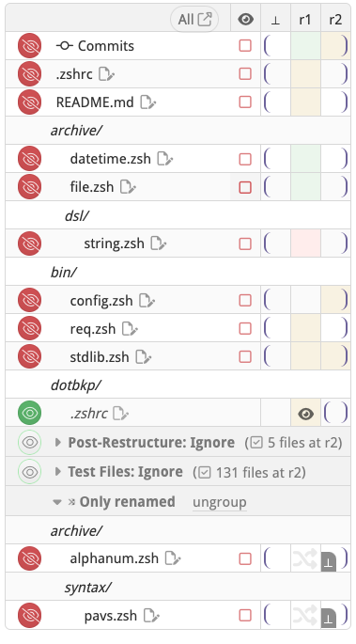Viewport: 356px width, 644px height.
Task: Toggle red eye icon beside string.zsh
Action: point(29,243)
